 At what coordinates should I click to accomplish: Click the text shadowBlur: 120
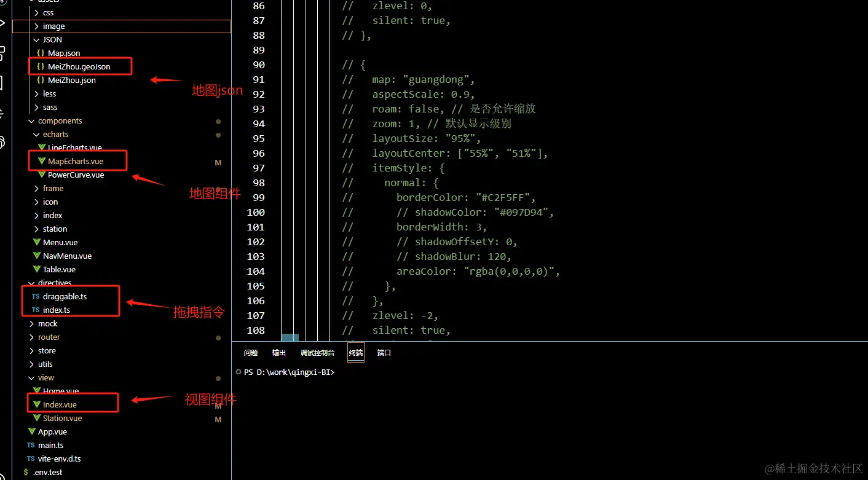pyautogui.click(x=463, y=257)
